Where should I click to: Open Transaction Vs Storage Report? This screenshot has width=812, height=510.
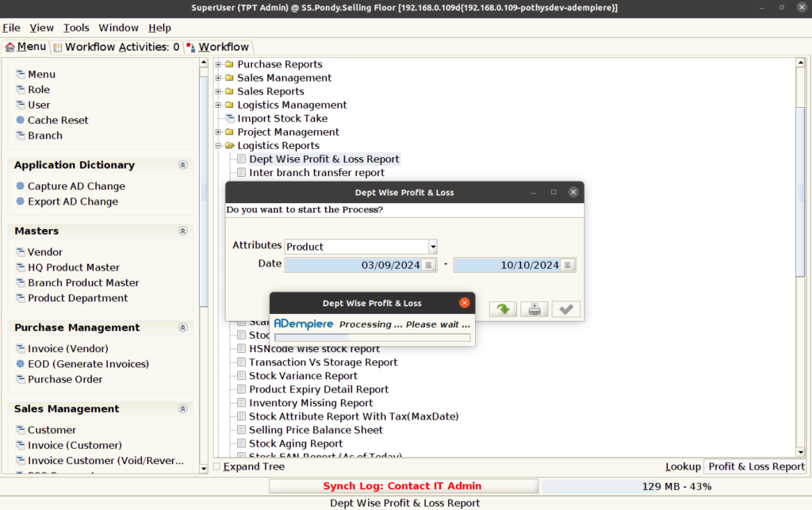coord(324,362)
